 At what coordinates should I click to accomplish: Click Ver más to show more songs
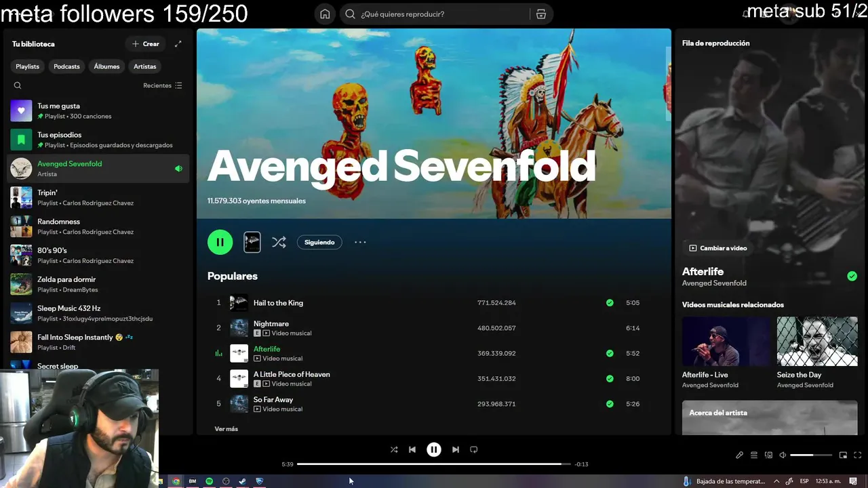coord(226,429)
